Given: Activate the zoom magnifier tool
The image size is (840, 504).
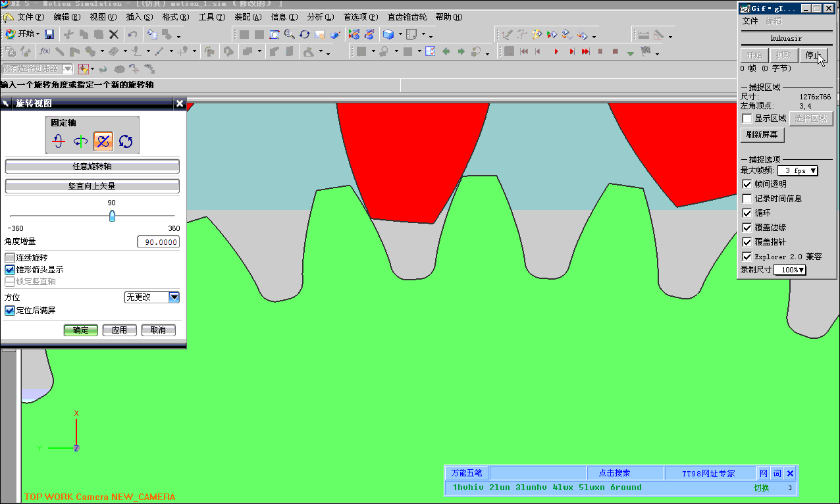Looking at the screenshot, I should 290,34.
